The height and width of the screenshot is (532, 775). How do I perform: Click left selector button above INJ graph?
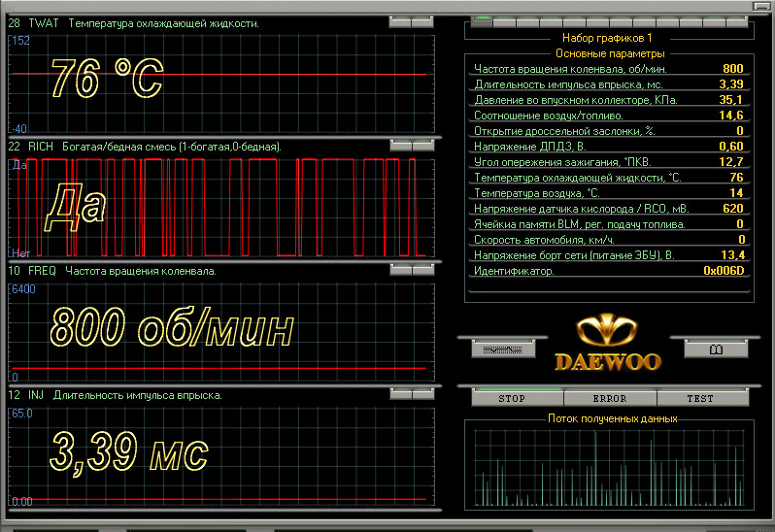(x=401, y=394)
